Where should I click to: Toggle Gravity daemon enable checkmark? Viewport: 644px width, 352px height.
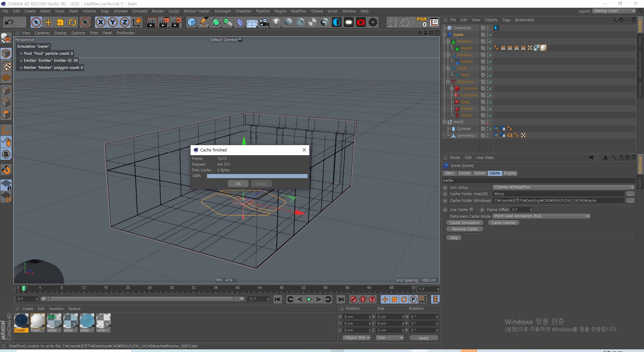490,115
